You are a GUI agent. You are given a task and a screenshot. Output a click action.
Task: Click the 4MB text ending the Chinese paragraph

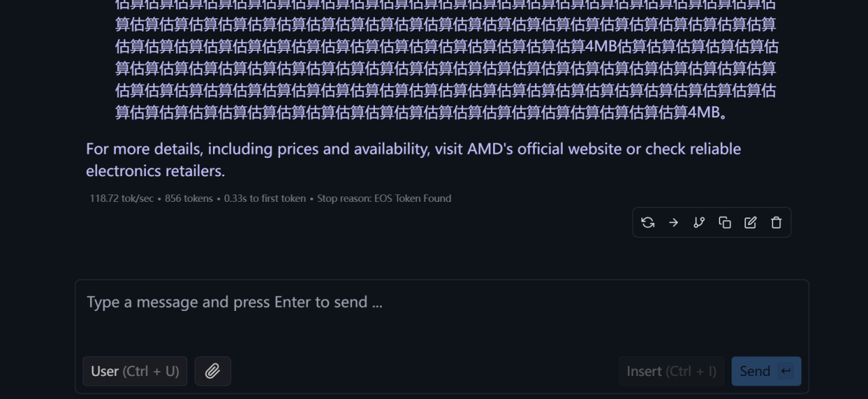click(x=704, y=113)
